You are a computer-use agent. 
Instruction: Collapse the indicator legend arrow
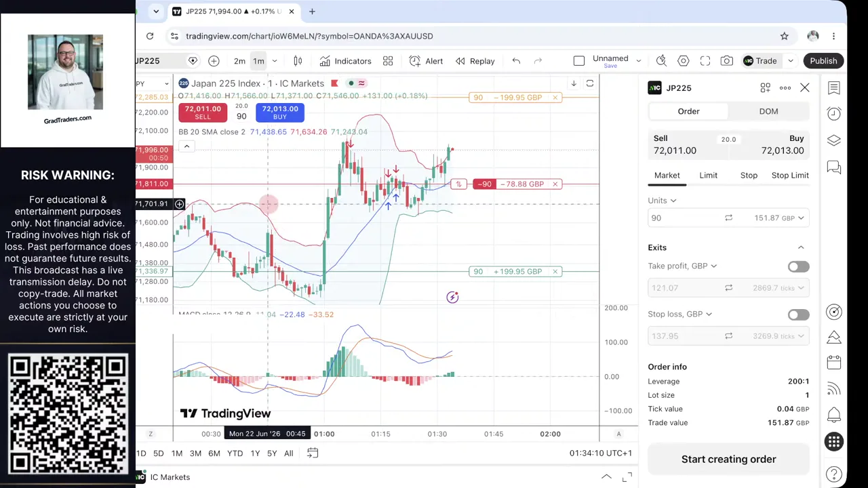tap(186, 146)
